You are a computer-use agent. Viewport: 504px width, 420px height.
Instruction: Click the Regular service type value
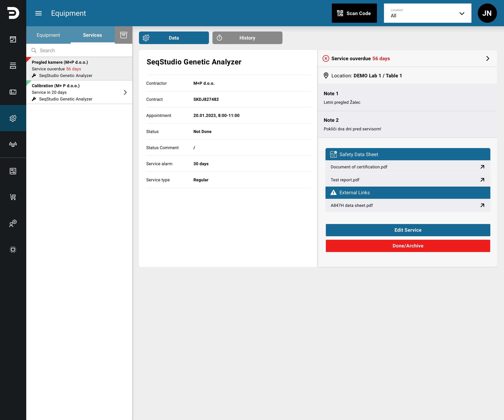[201, 180]
